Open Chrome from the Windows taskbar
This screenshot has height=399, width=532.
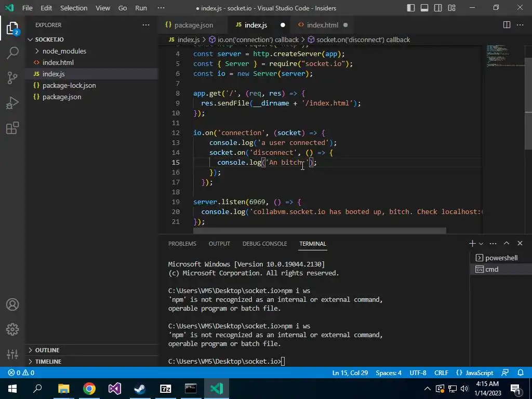tap(89, 389)
